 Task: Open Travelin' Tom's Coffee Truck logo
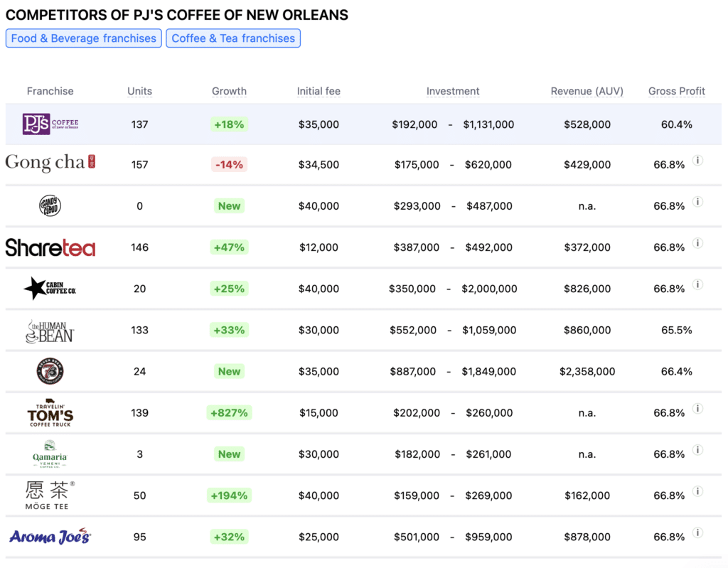pos(50,412)
